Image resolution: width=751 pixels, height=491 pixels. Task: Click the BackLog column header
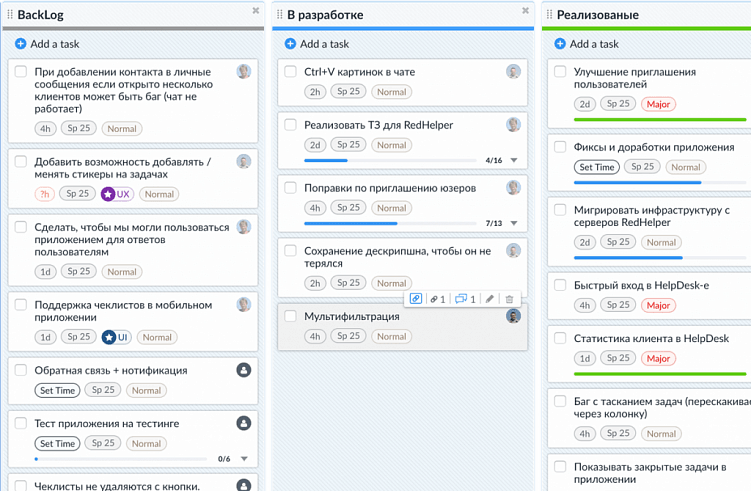click(x=40, y=15)
